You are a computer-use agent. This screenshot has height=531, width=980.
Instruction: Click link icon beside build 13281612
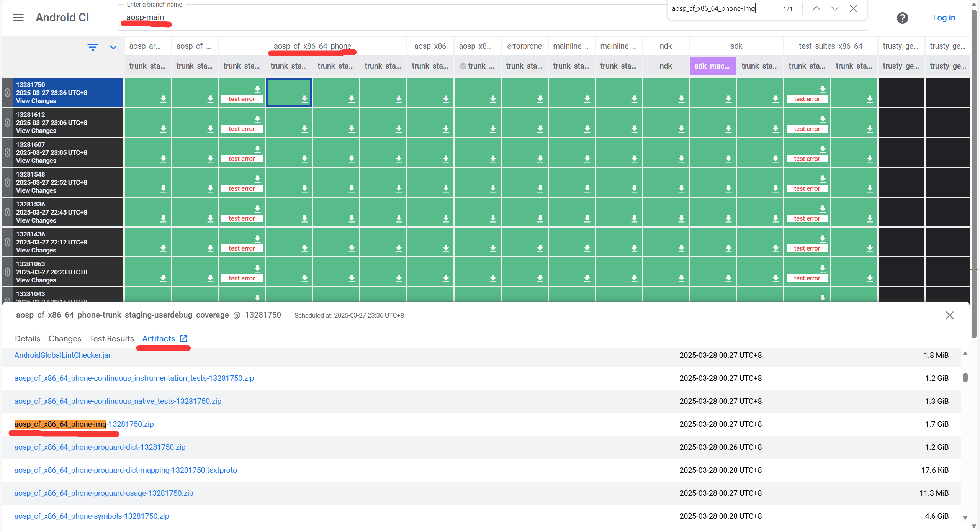click(x=7, y=123)
